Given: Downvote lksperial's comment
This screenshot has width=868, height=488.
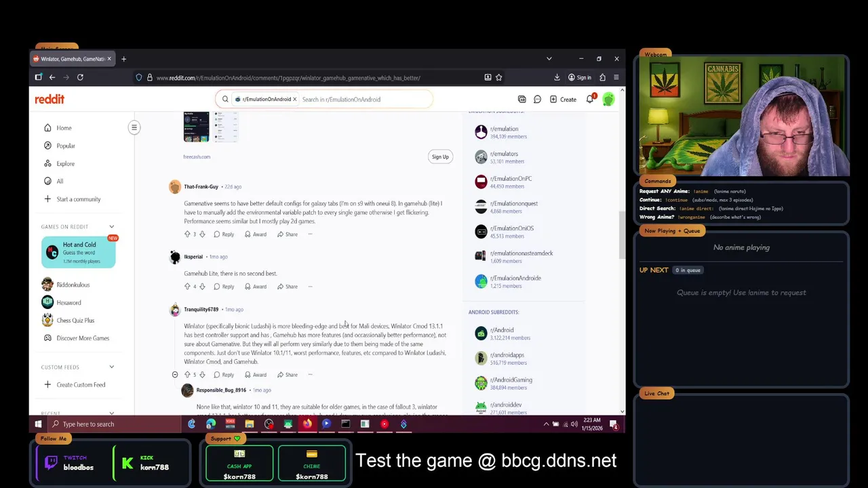Looking at the screenshot, I should (202, 287).
